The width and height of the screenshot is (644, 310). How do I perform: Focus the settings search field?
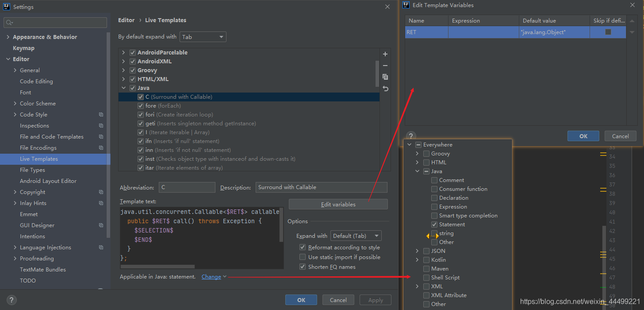pyautogui.click(x=55, y=23)
